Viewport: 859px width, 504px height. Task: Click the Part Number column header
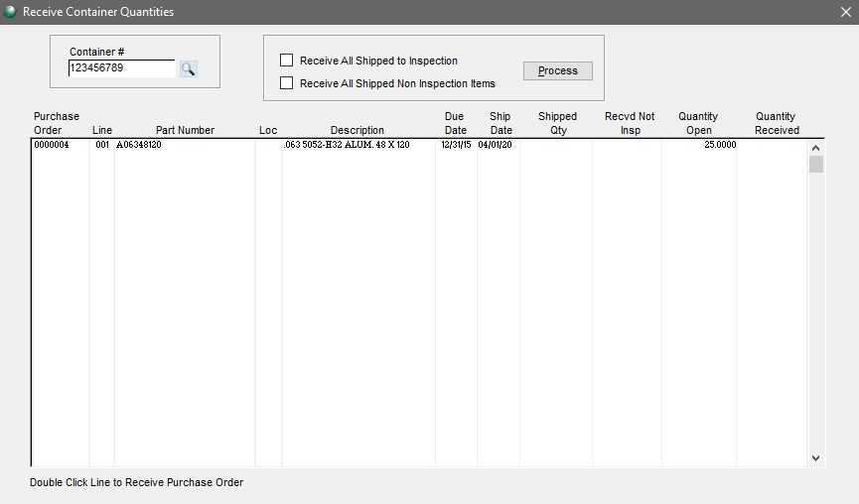[x=185, y=130]
